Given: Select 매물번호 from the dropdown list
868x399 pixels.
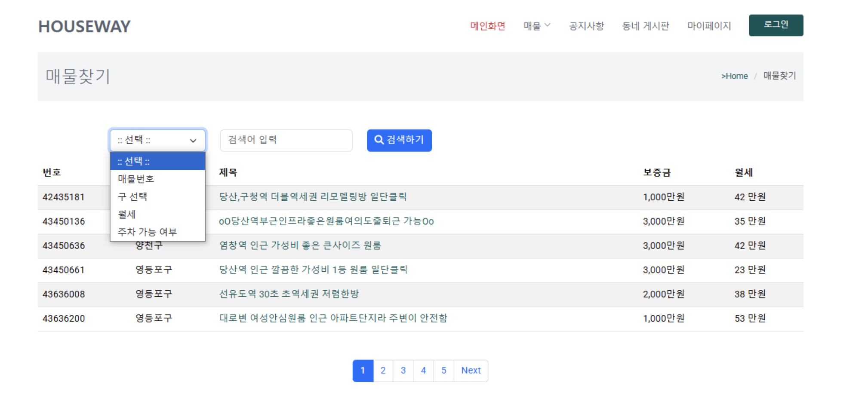Looking at the screenshot, I should point(136,178).
